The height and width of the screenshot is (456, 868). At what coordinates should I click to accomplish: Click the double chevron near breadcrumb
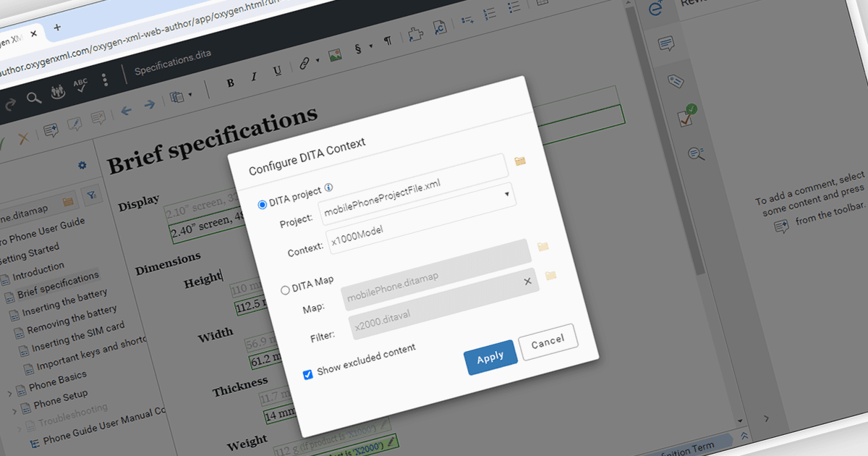tap(744, 436)
